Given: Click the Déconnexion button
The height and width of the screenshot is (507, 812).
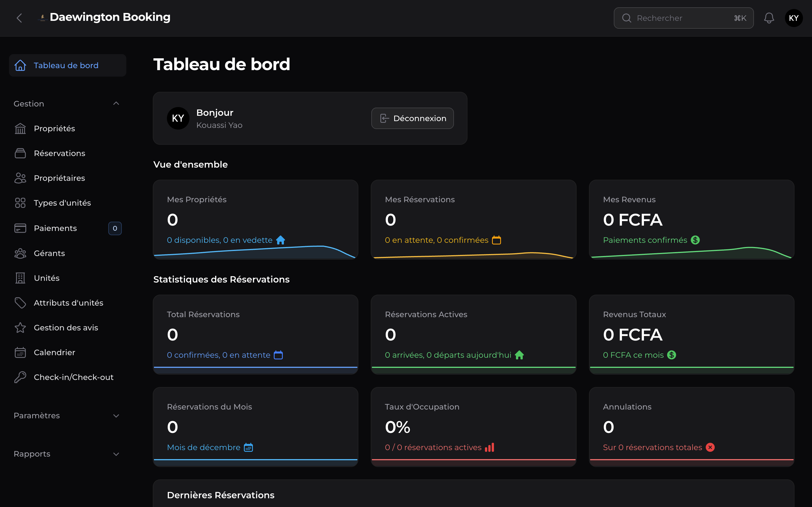Looking at the screenshot, I should click(x=412, y=118).
